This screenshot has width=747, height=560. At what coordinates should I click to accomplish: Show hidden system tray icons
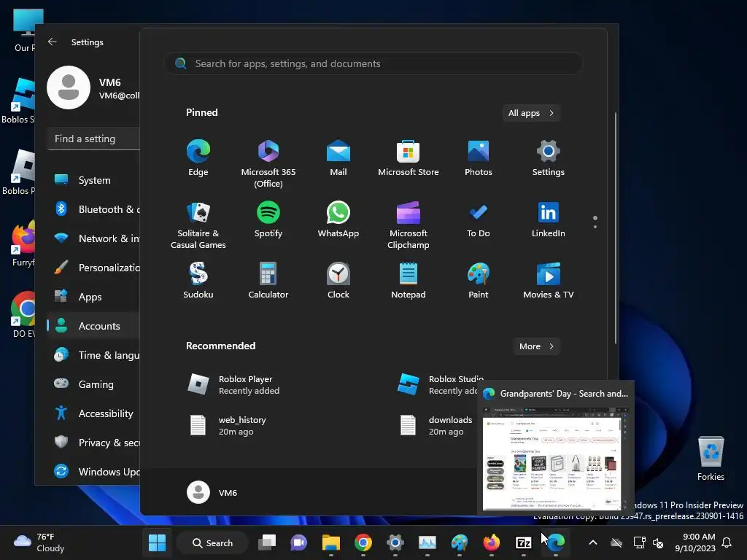[x=592, y=542]
